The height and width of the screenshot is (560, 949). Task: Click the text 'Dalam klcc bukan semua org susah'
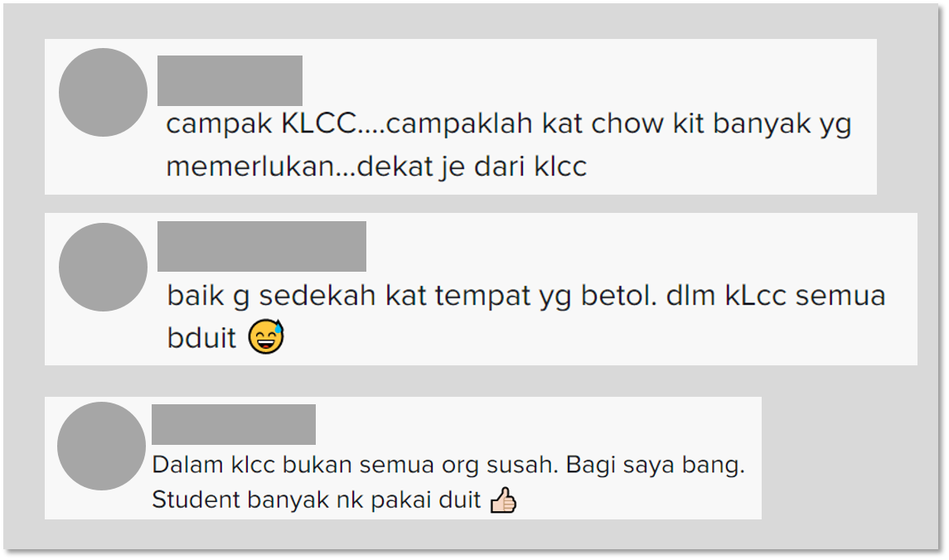click(x=355, y=465)
